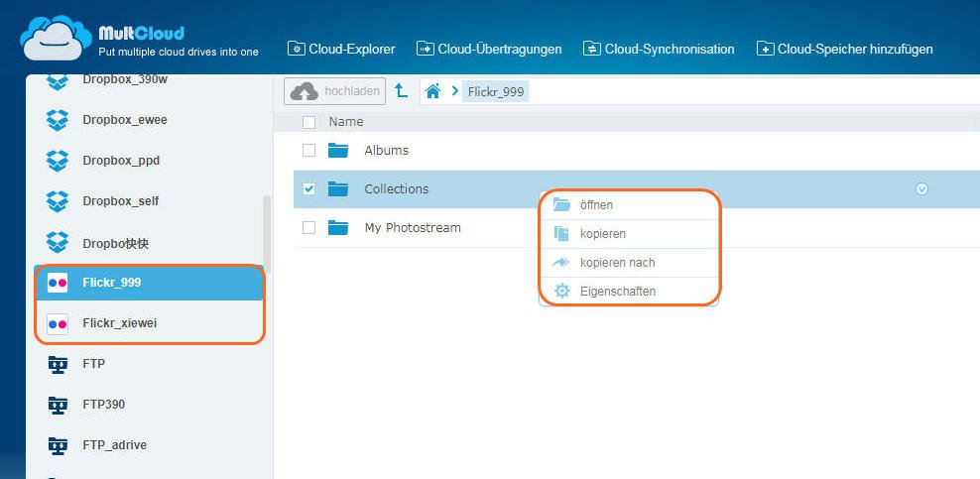Open Cloud-Explorer from the top navigation
This screenshot has height=479, width=980.
tap(341, 49)
